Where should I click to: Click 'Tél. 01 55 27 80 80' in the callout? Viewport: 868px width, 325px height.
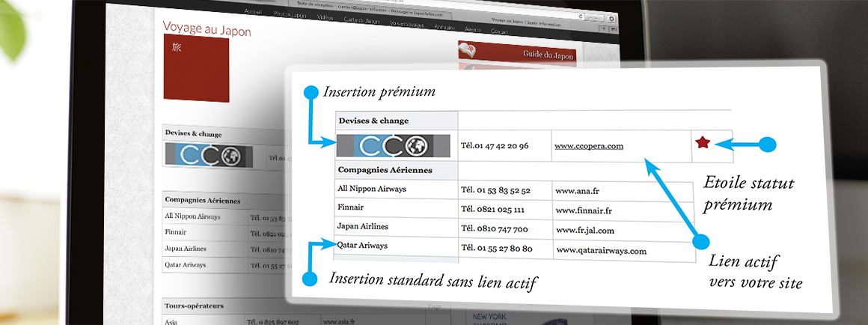click(497, 249)
